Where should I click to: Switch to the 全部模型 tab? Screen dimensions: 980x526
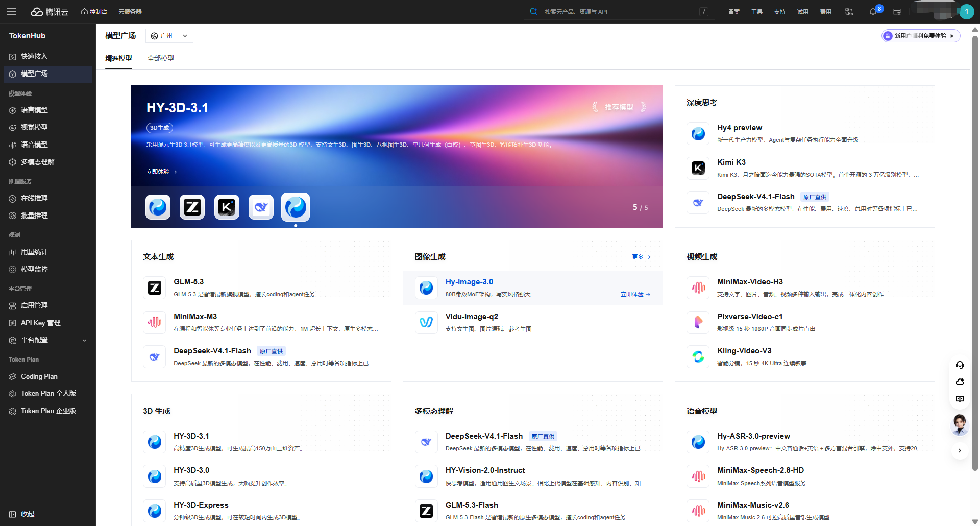click(161, 58)
